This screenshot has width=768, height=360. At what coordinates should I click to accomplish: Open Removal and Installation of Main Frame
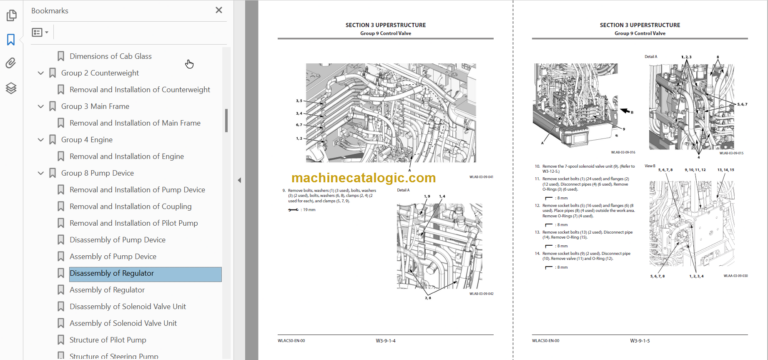[x=135, y=123]
